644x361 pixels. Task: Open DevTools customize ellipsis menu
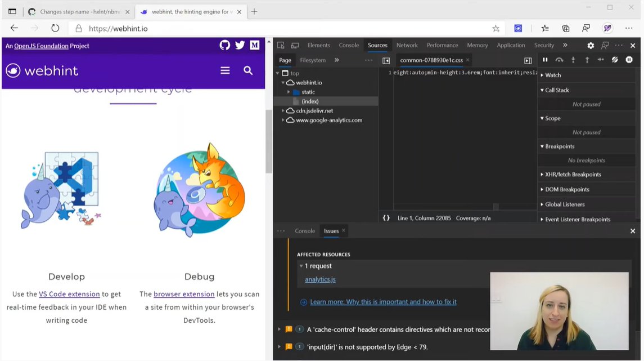click(619, 45)
